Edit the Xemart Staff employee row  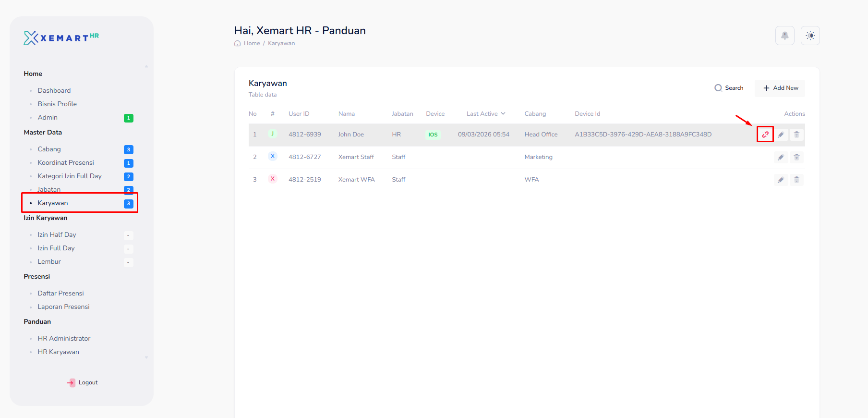(x=781, y=157)
